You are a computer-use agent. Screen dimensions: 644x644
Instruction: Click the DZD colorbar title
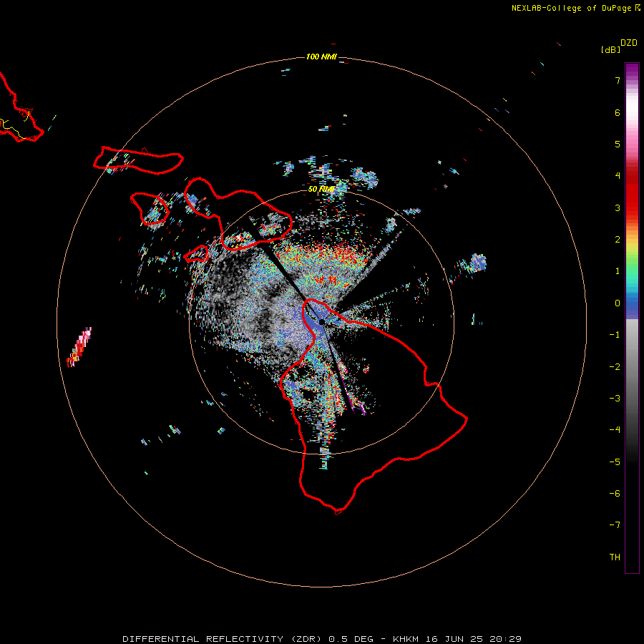click(x=629, y=43)
